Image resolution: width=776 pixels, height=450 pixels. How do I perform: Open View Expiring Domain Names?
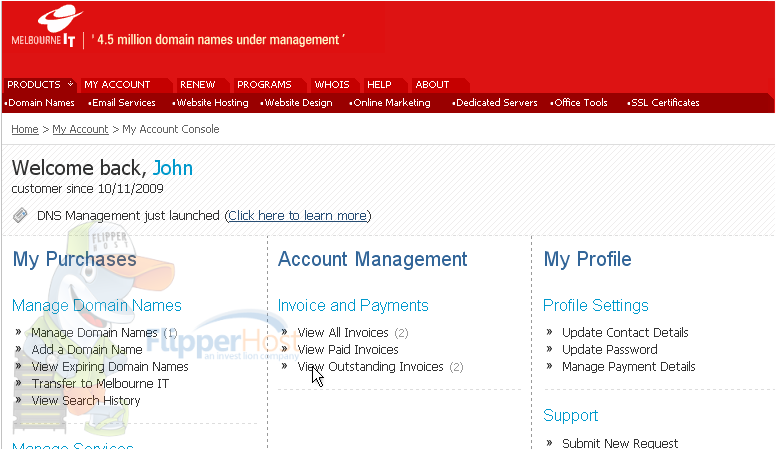pyautogui.click(x=110, y=367)
